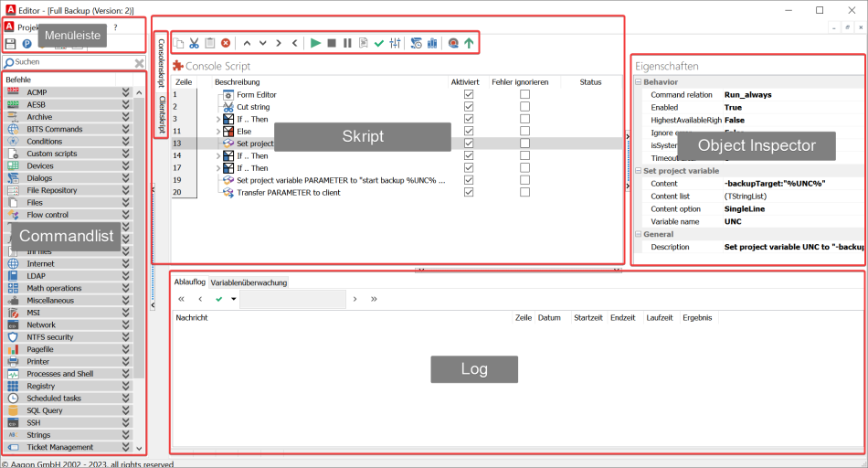Click the scheduled script clock icon
The width and height of the screenshot is (868, 468).
point(417,43)
